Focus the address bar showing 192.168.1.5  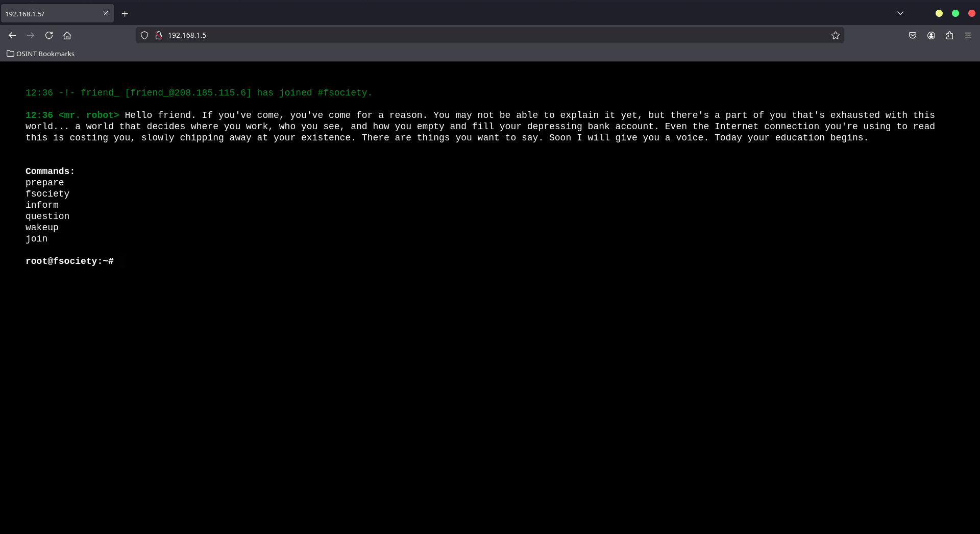[x=490, y=35]
